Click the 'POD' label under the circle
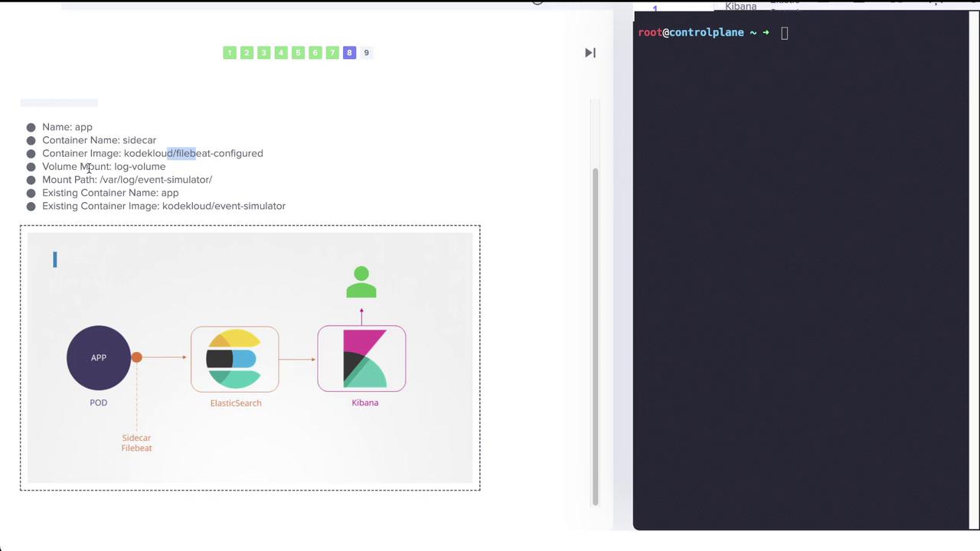Viewport: 980px width, 551px height. (x=98, y=403)
